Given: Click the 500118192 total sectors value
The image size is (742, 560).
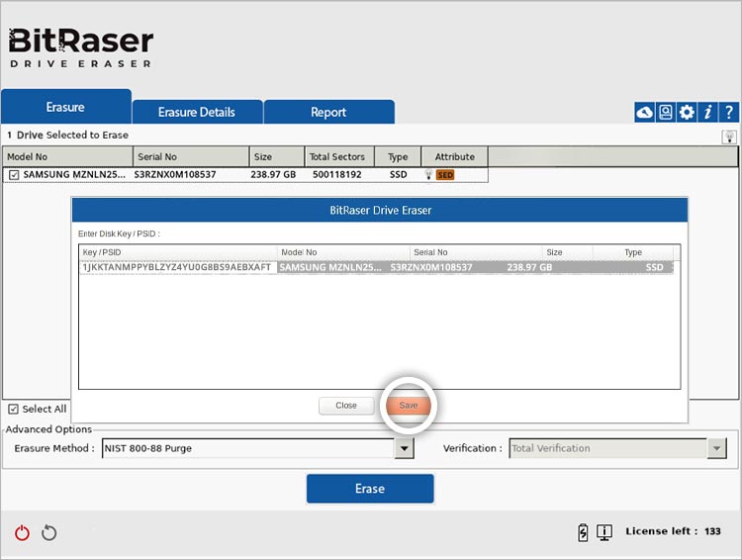Looking at the screenshot, I should 337,175.
